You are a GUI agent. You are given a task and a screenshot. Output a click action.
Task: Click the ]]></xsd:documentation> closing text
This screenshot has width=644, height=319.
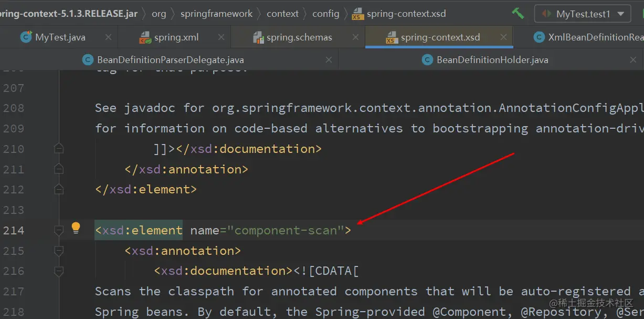(x=238, y=149)
